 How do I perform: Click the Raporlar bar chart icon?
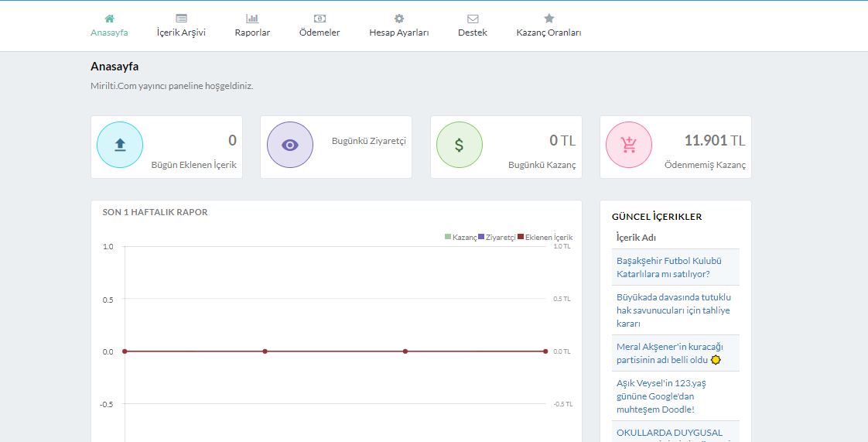[252, 19]
